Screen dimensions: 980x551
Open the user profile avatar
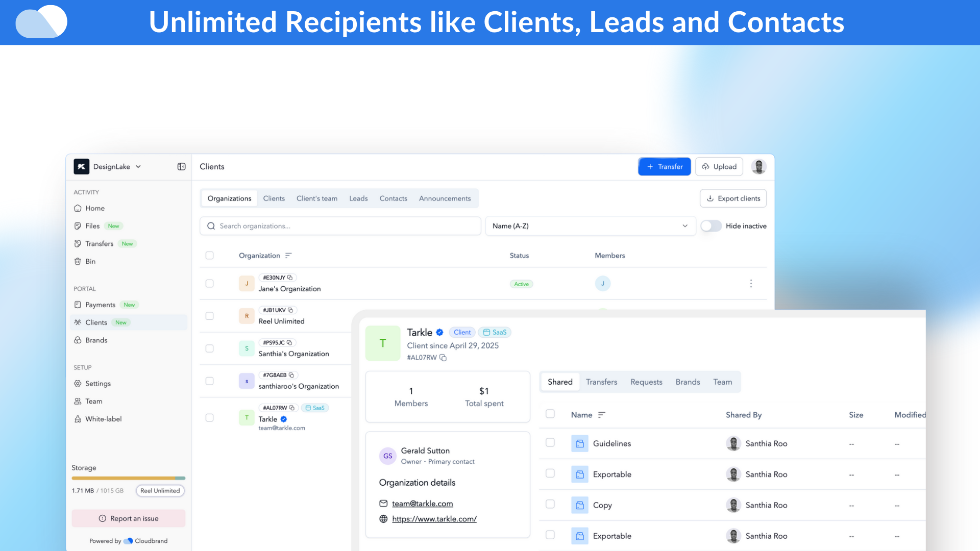pyautogui.click(x=758, y=167)
